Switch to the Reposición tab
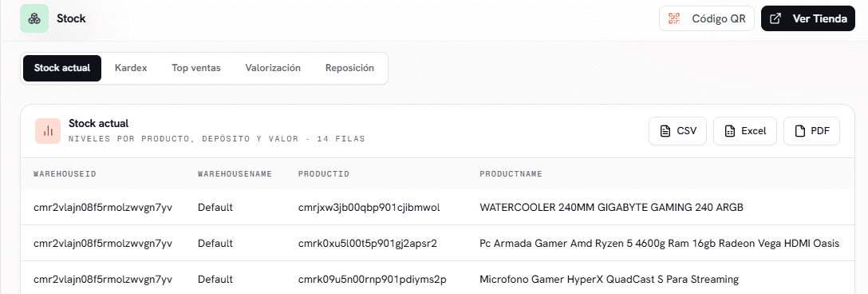This screenshot has width=868, height=294. click(x=350, y=68)
